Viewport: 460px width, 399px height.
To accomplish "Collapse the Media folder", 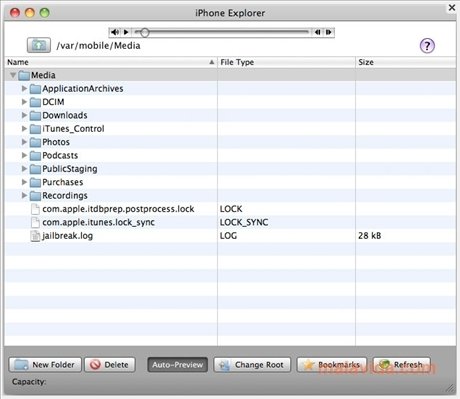I will 13,75.
